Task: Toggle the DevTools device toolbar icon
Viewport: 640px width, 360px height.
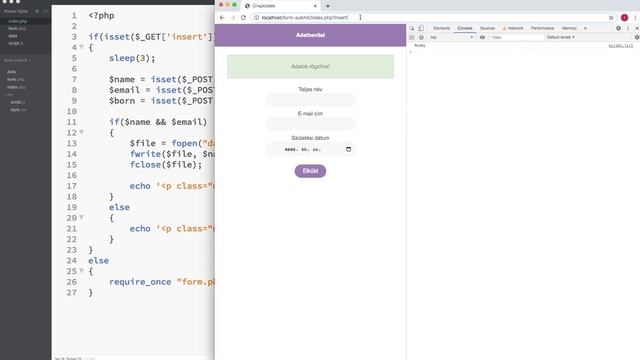Action: point(421,28)
